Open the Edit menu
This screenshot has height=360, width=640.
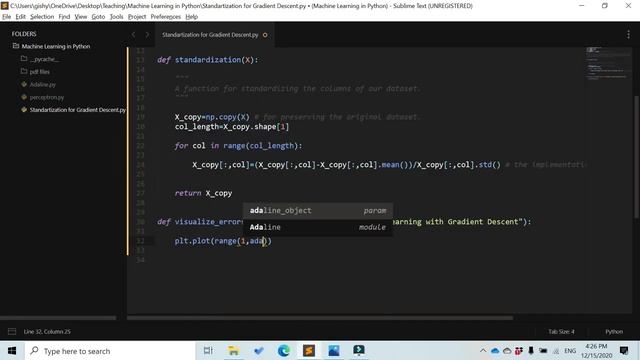[20, 17]
